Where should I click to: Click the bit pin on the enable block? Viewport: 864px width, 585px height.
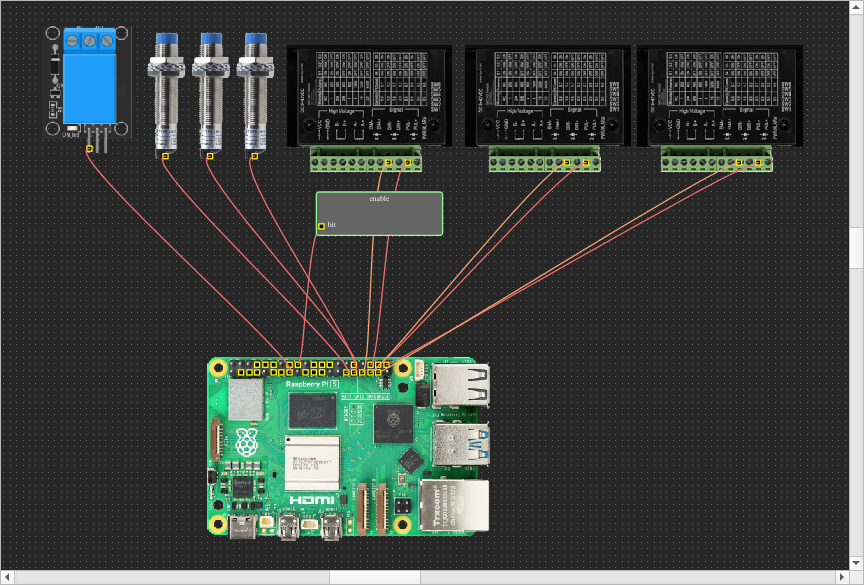pos(321,227)
